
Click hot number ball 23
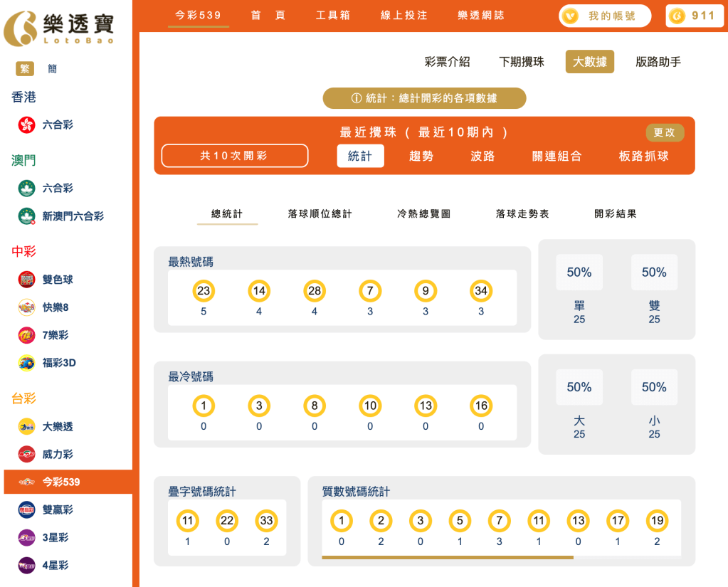pyautogui.click(x=203, y=290)
